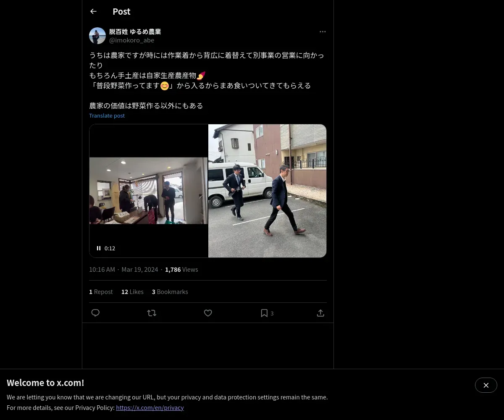Click the reply speech bubble icon
This screenshot has width=504, height=420.
pos(95,313)
